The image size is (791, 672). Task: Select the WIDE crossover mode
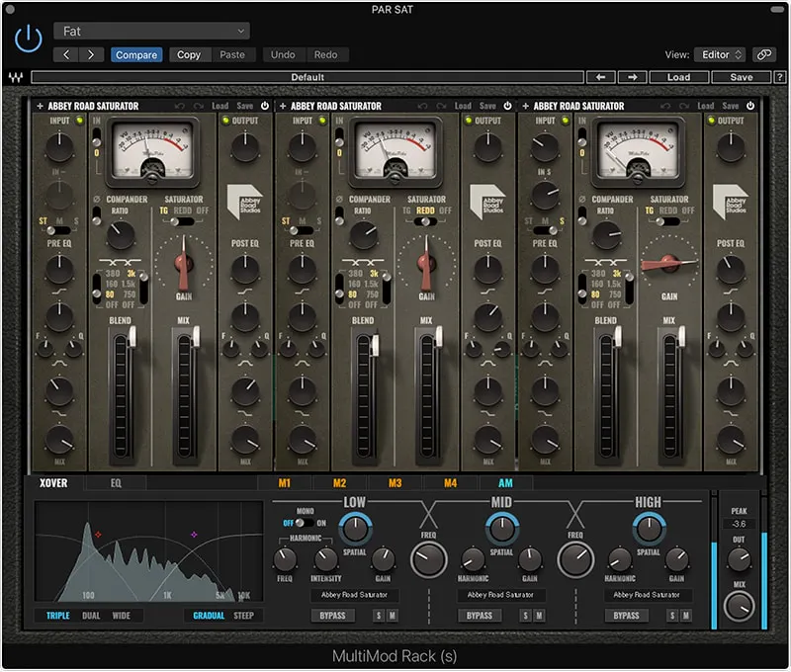[121, 616]
